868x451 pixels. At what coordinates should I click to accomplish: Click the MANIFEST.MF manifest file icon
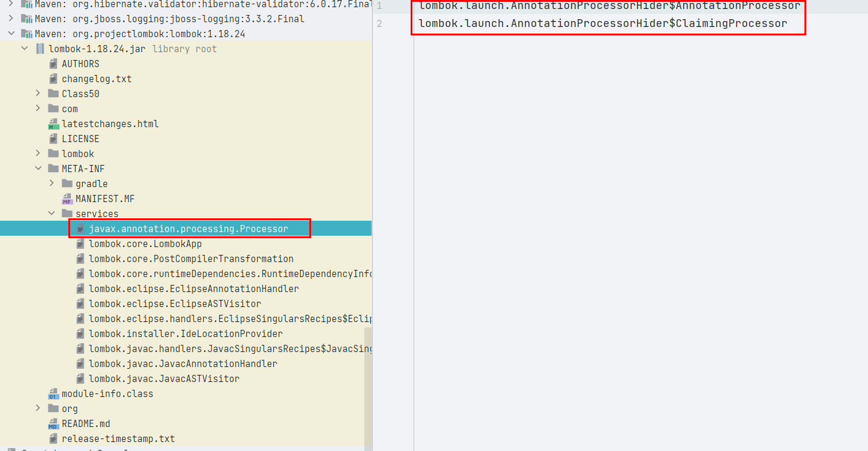point(67,199)
